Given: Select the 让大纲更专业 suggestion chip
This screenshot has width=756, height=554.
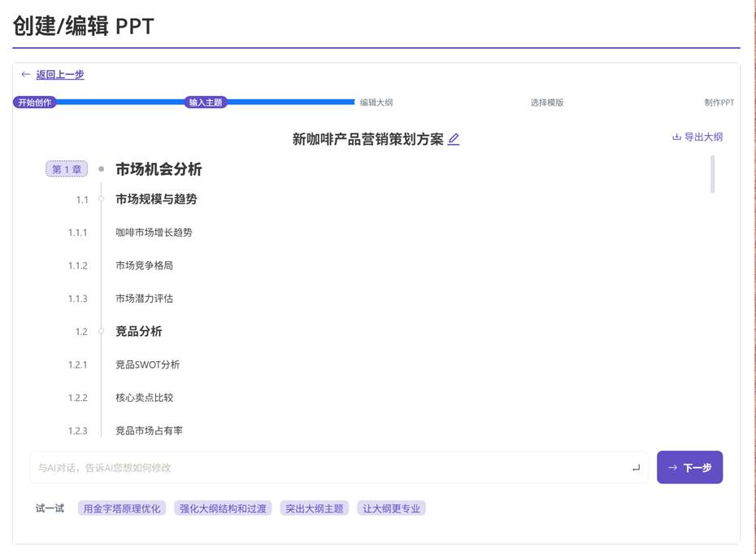Looking at the screenshot, I should [391, 508].
